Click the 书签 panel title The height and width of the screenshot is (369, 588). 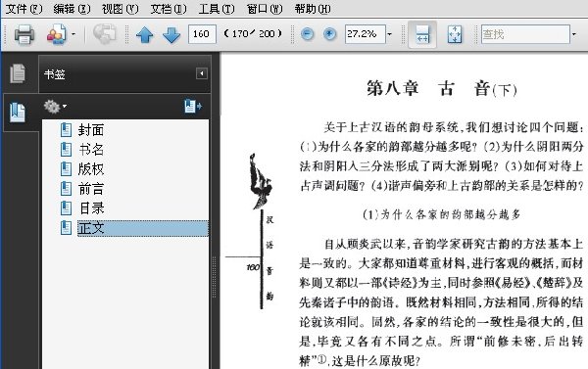tap(55, 74)
